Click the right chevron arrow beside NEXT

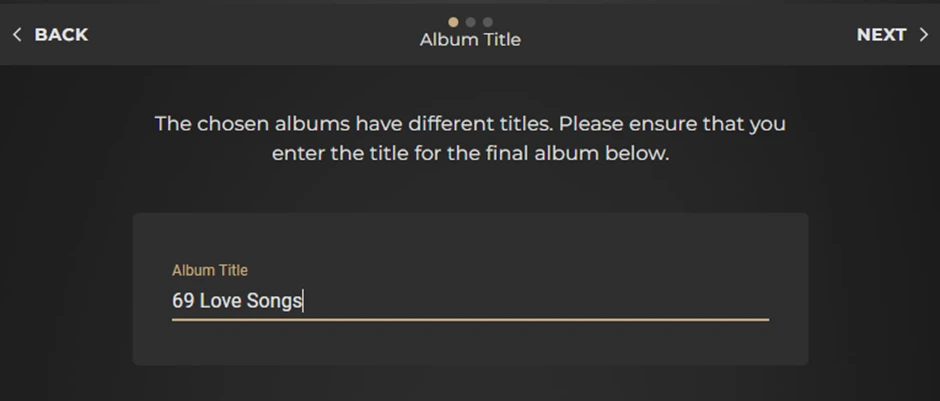923,35
